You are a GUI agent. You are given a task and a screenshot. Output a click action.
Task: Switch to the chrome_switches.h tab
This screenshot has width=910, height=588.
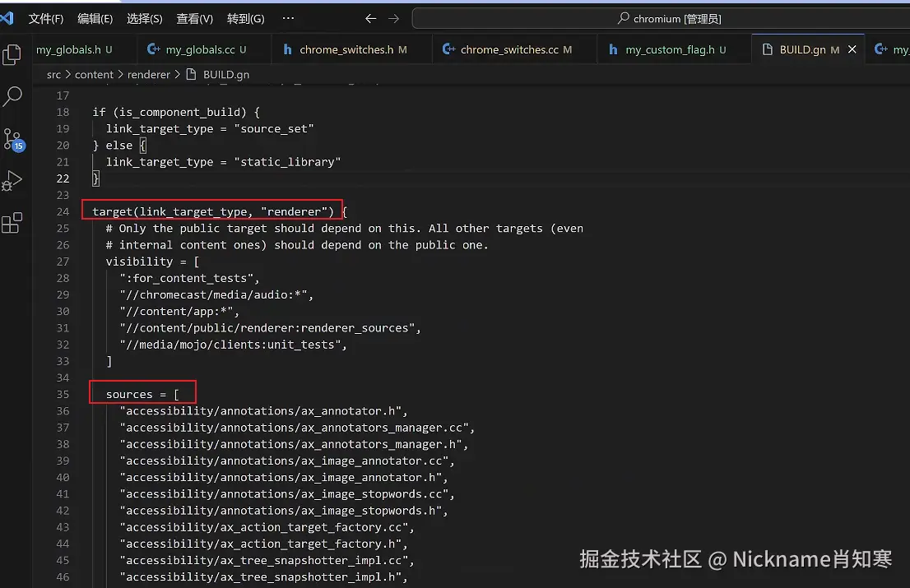point(352,49)
